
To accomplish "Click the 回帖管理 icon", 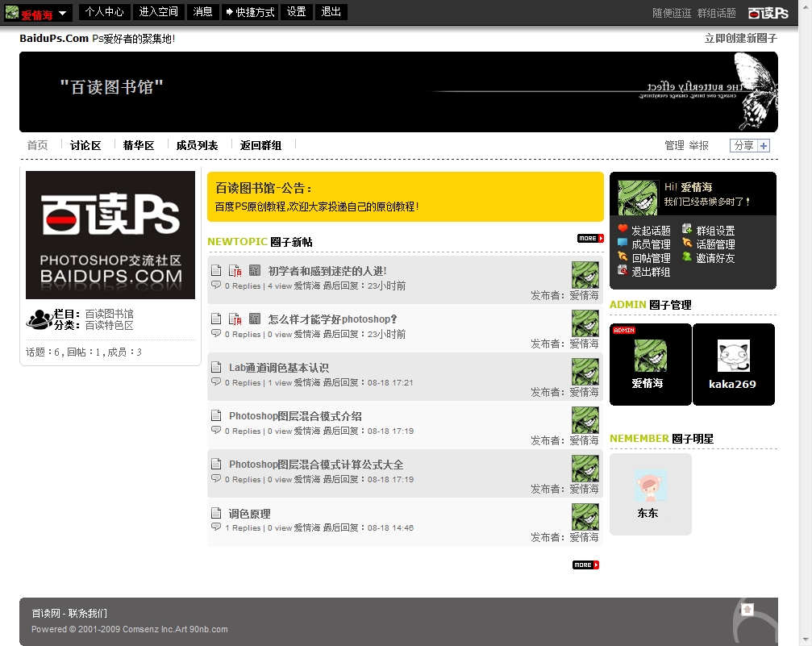I will (623, 256).
